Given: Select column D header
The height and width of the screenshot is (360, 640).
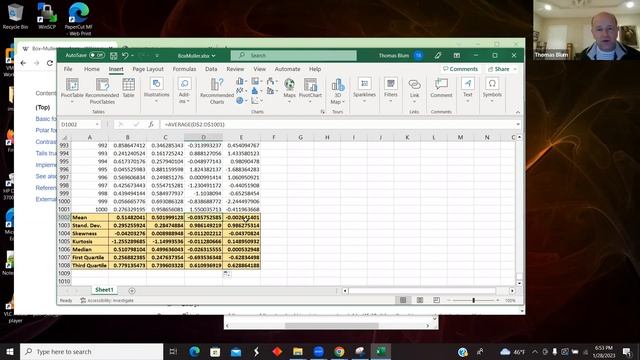Looking at the screenshot, I should 203,137.
